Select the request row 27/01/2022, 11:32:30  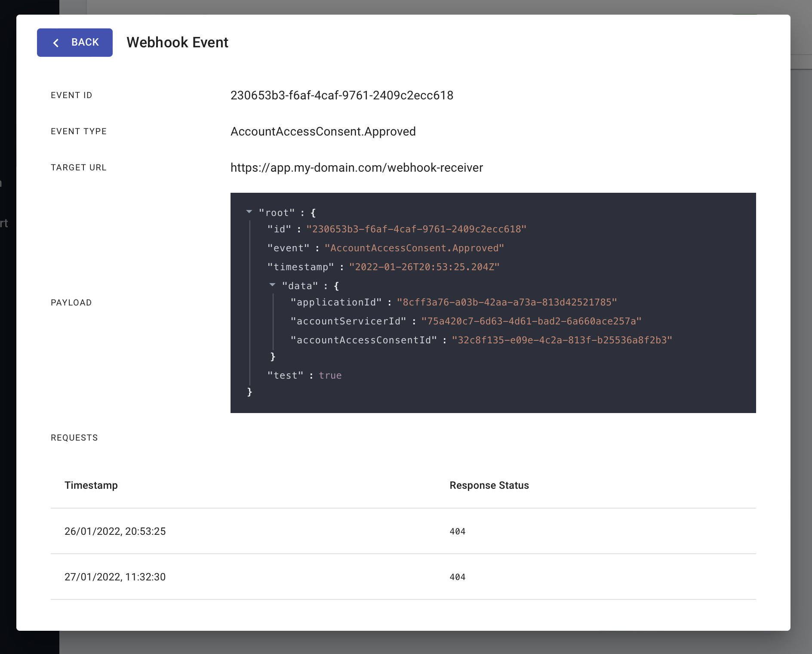click(x=403, y=577)
